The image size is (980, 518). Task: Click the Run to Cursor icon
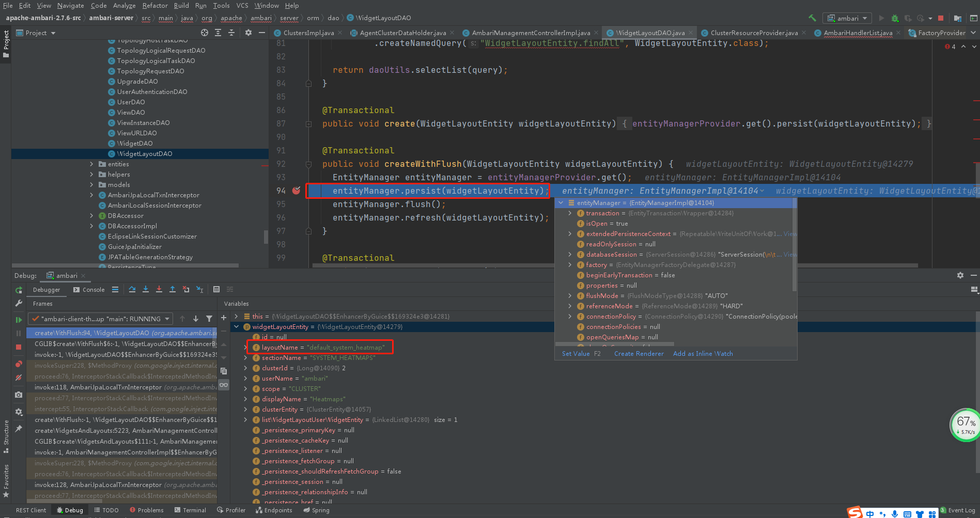(x=200, y=289)
